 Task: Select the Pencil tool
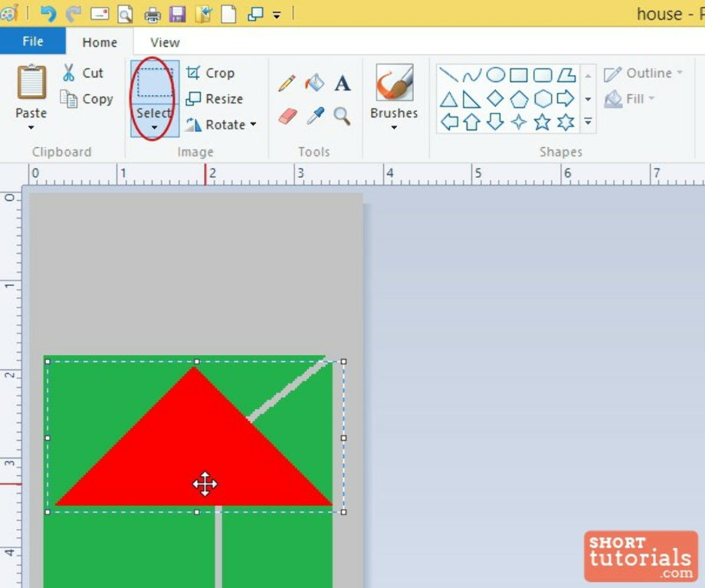(x=287, y=84)
